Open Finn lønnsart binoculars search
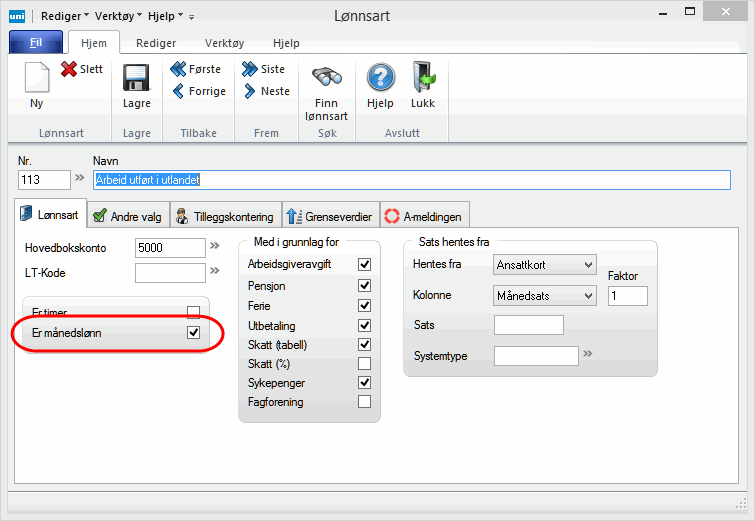Image resolution: width=755 pixels, height=521 pixels. tap(327, 79)
